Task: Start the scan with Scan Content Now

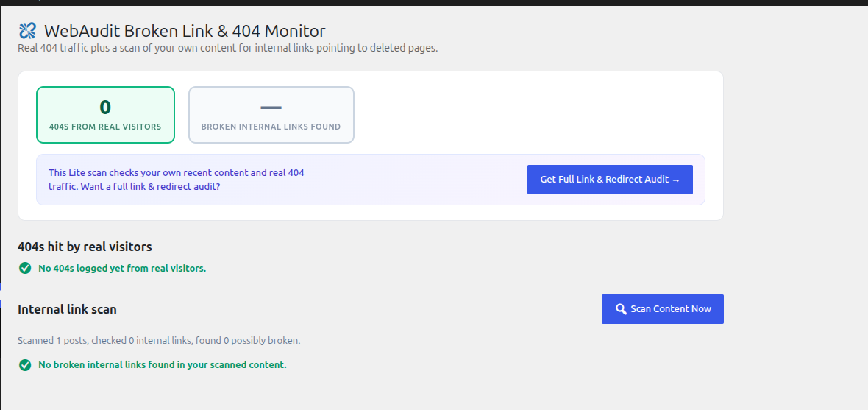Action: (x=663, y=309)
